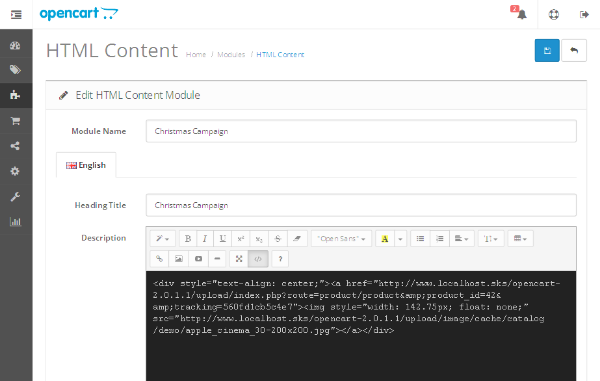Viewport: 600px width, 381px height.
Task: Open the Tools wrench sidebar icon
Action: click(15, 197)
